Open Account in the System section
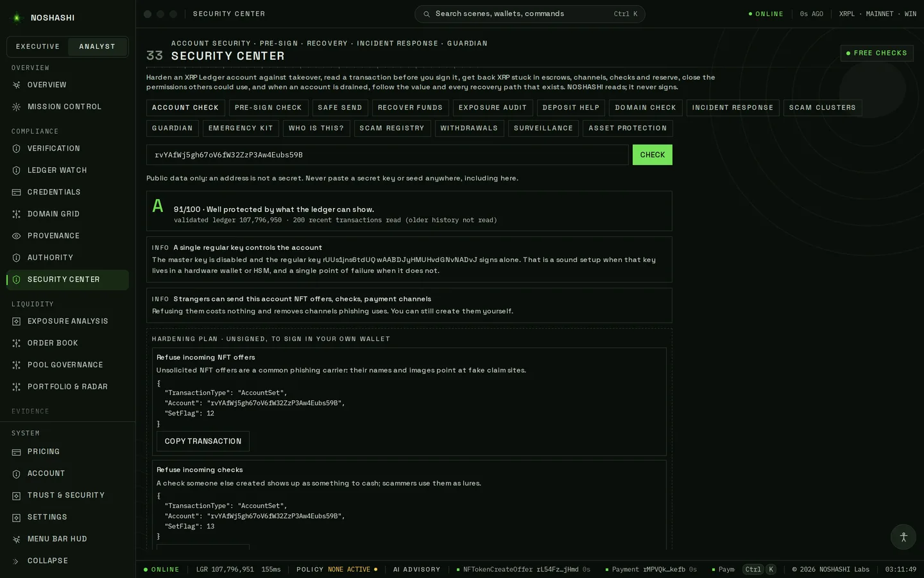 67,473
